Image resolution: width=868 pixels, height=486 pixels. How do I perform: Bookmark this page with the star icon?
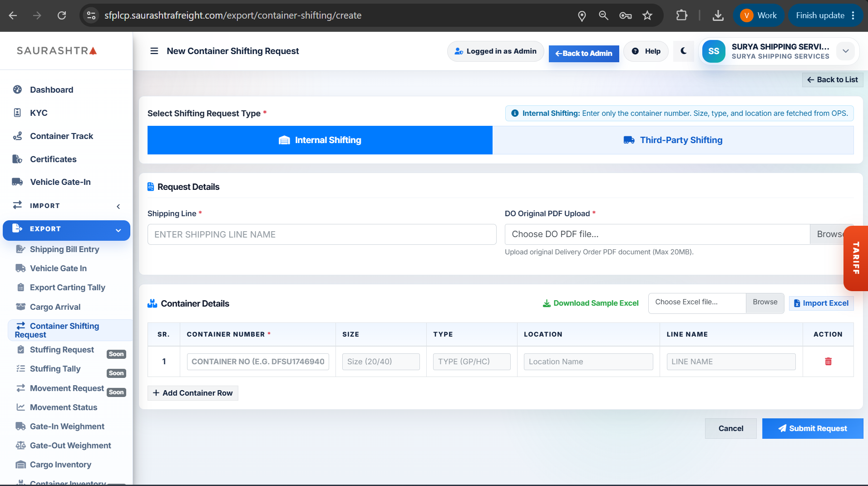[647, 15]
